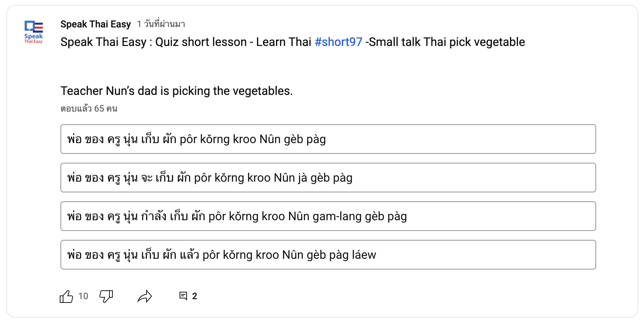Open the comments icon
This screenshot has width=644, height=324.
(183, 296)
